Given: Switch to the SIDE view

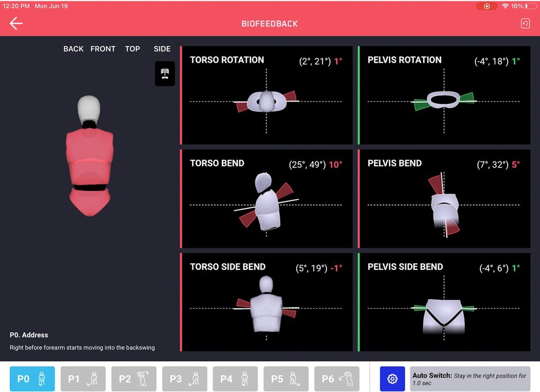Looking at the screenshot, I should coord(162,49).
